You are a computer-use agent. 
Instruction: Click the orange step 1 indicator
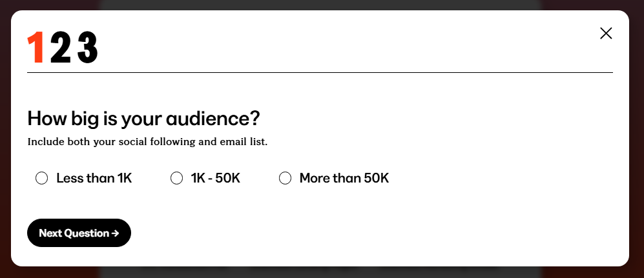tap(36, 48)
